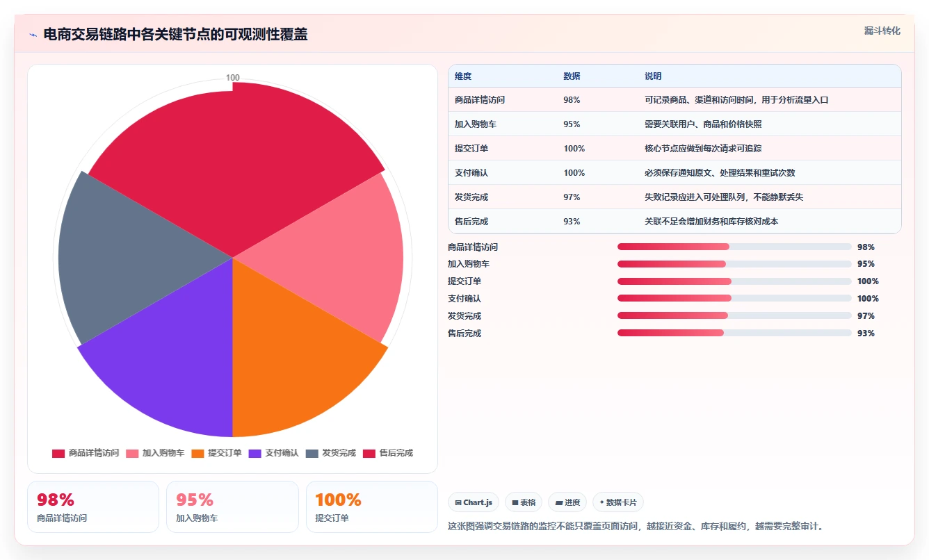Toggle 售后完成 legend item in chart

click(387, 453)
